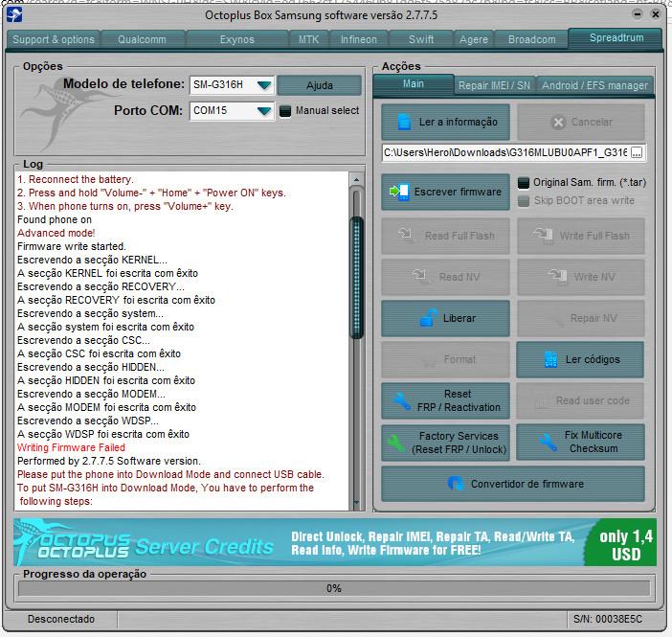Click the log scroll down arrow

click(x=356, y=503)
